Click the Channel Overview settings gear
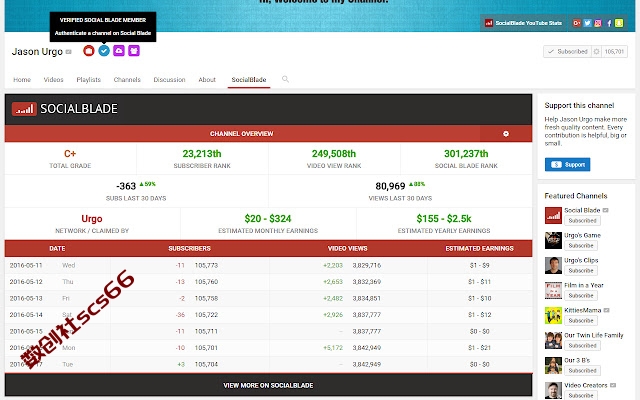Image resolution: width=640 pixels, height=400 pixels. coord(506,133)
